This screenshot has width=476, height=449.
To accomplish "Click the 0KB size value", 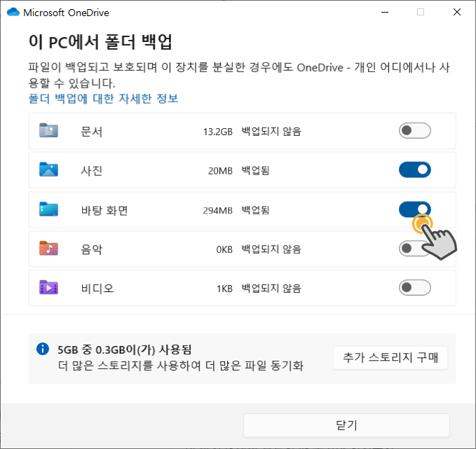I will (224, 249).
